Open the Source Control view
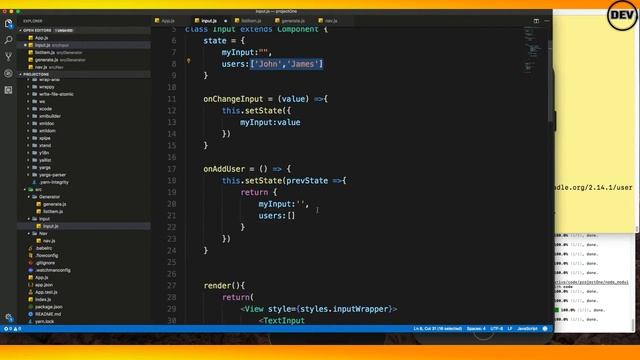The width and height of the screenshot is (640, 360). pyautogui.click(x=8, y=57)
